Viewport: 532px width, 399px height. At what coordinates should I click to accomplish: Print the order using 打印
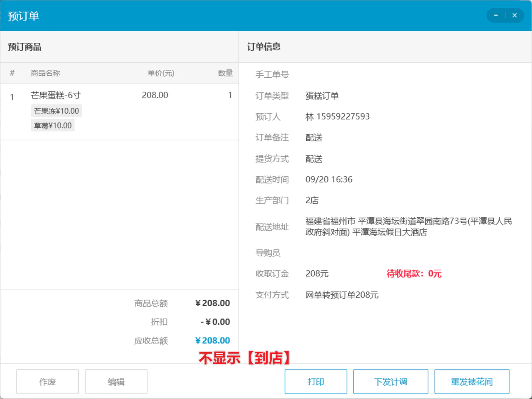pos(316,382)
